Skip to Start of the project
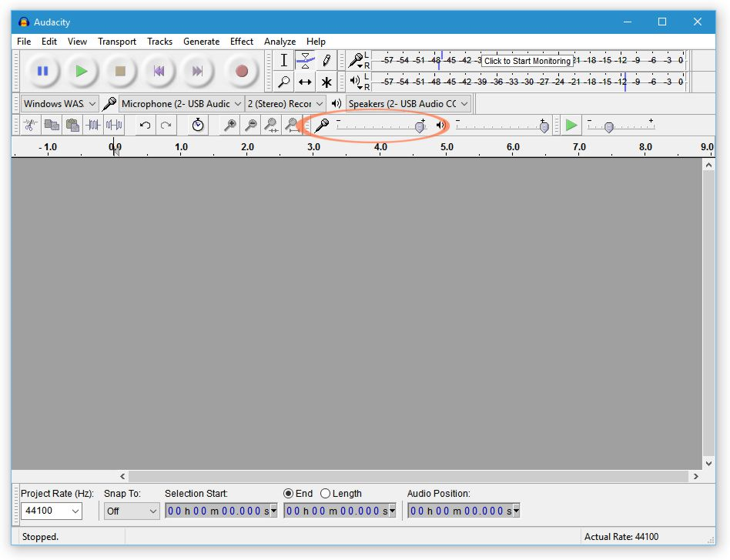Screen dimensions: 730x560 159,71
